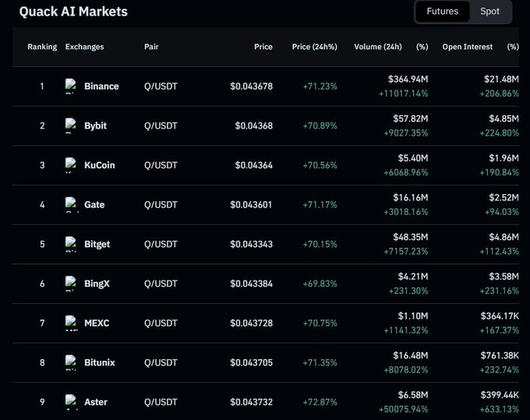Click the Gate price $0.043601
530x420 pixels.
(251, 205)
